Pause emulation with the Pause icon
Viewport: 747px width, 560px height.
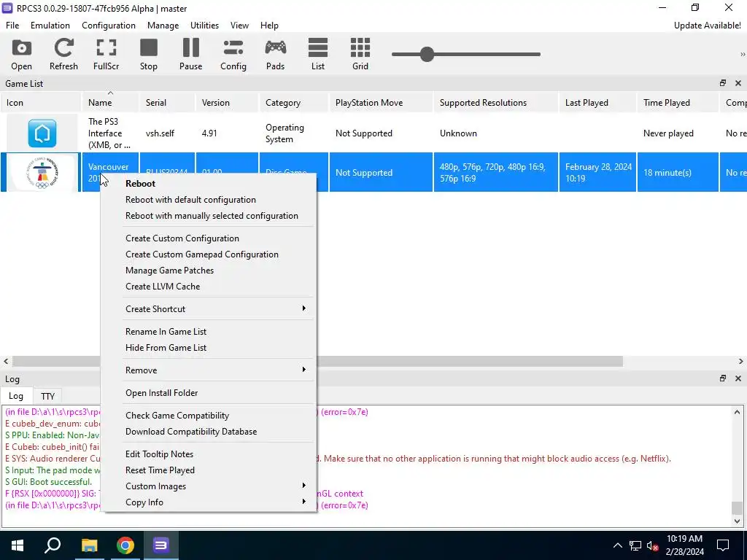190,54
